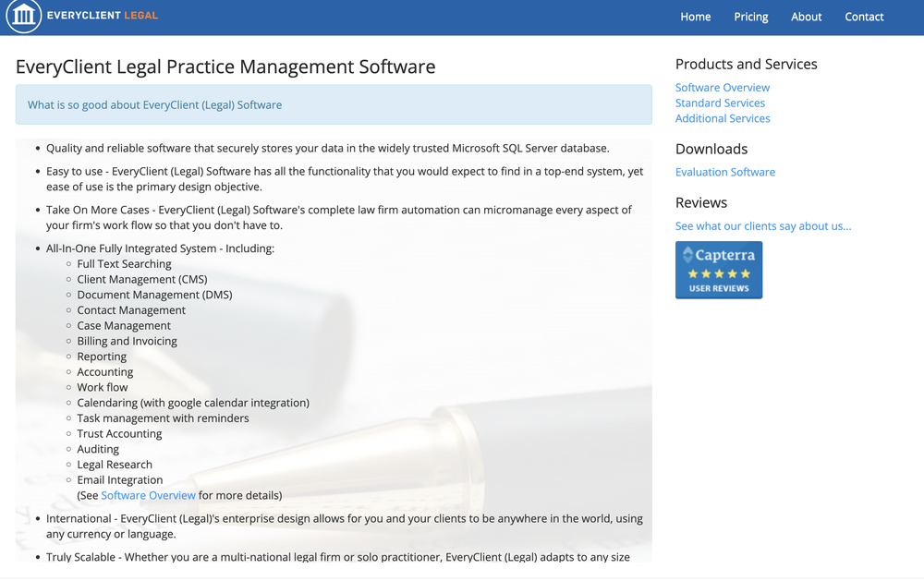Select the 'Legal Research' list item

115,465
